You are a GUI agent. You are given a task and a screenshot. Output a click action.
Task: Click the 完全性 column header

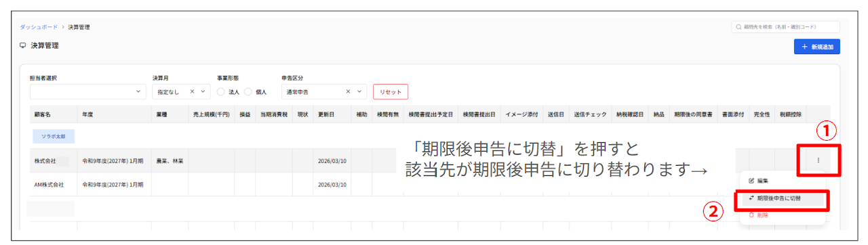click(x=762, y=114)
